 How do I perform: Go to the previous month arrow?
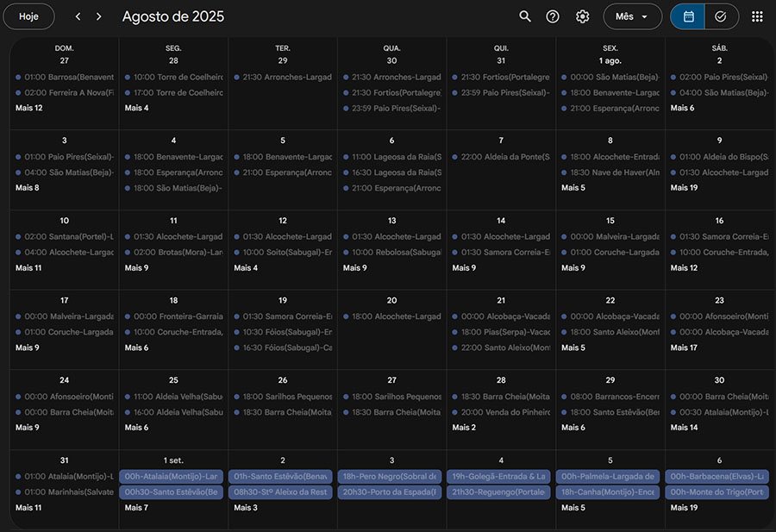point(78,16)
